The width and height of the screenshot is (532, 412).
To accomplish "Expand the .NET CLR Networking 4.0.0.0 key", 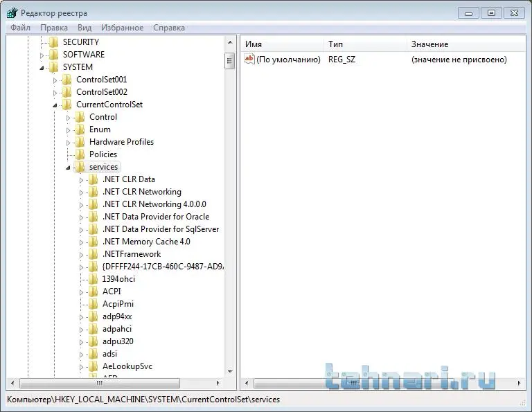I will click(x=82, y=205).
